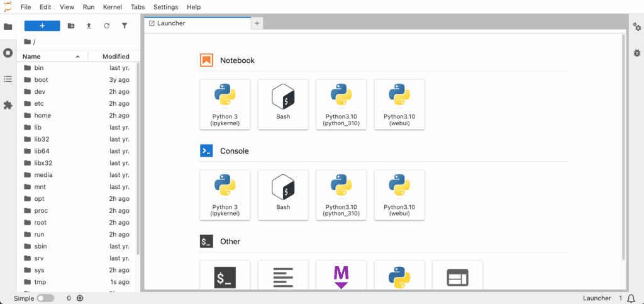The height and width of the screenshot is (304, 644).
Task: Open the Debugger bug icon
Action: pos(636,53)
